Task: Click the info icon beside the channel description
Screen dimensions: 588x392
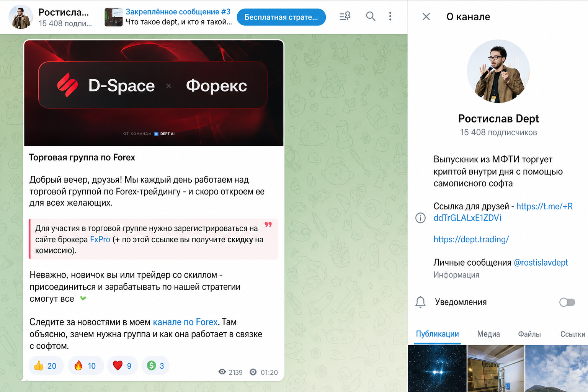Action: (x=420, y=218)
